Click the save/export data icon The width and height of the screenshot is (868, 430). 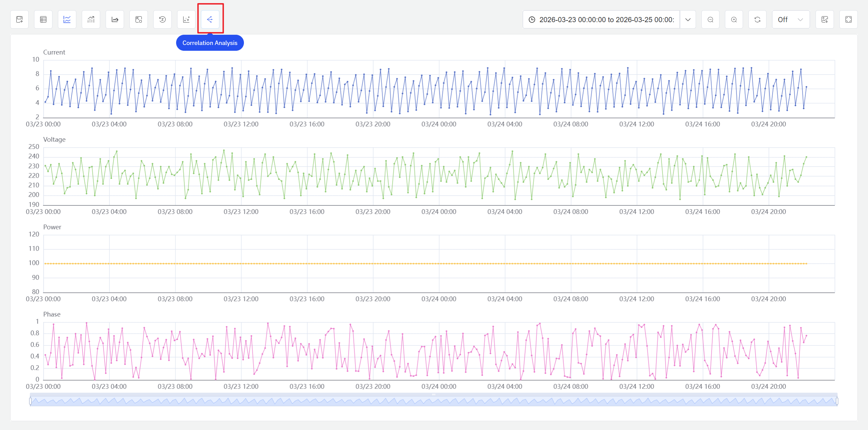[x=19, y=19]
